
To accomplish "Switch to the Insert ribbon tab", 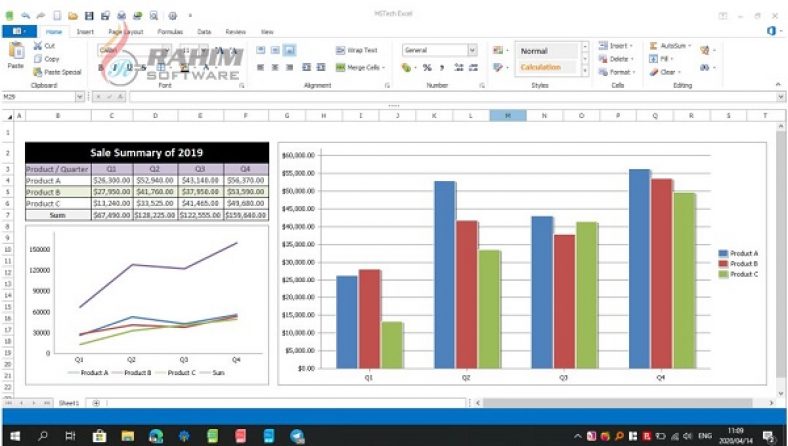I will coord(85,32).
